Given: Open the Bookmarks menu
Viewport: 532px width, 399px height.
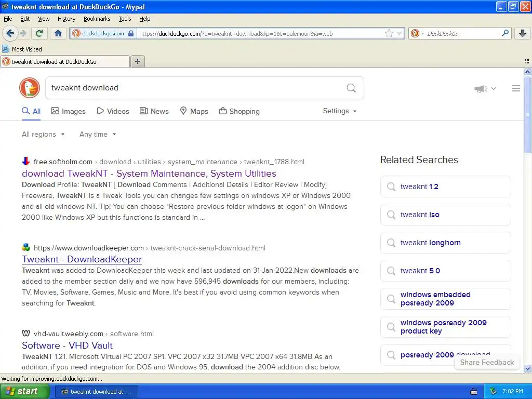Looking at the screenshot, I should tap(97, 19).
